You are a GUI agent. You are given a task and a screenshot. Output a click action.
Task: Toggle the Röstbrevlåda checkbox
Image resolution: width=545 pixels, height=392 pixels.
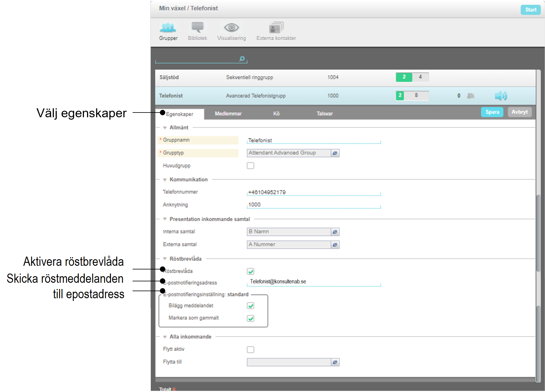tap(251, 271)
